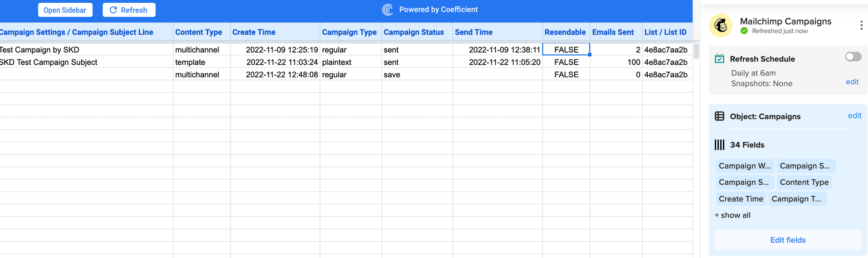The image size is (868, 258).
Task: Click the Mailchimp Campaigns title
Action: pyautogui.click(x=785, y=21)
